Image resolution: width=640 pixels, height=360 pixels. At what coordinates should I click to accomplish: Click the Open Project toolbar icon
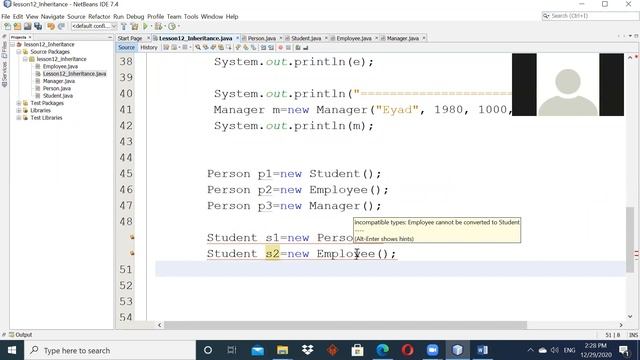point(27,27)
